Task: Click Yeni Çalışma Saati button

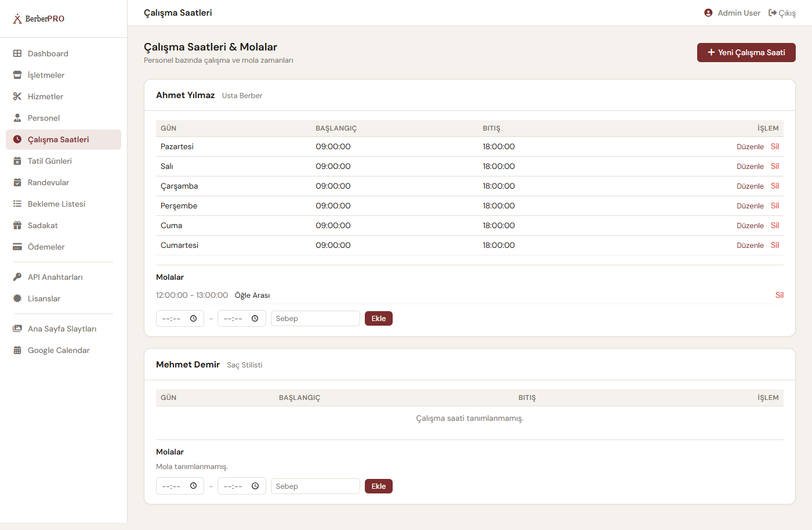Action: pyautogui.click(x=746, y=52)
